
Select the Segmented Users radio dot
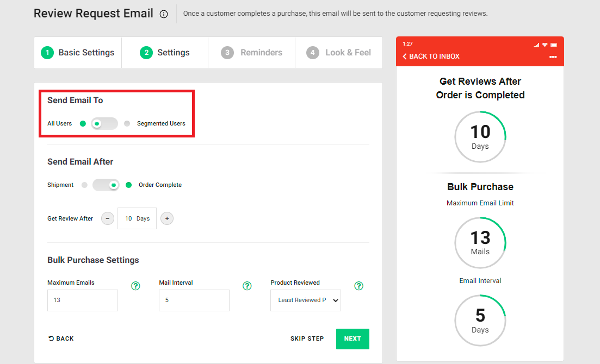(127, 123)
